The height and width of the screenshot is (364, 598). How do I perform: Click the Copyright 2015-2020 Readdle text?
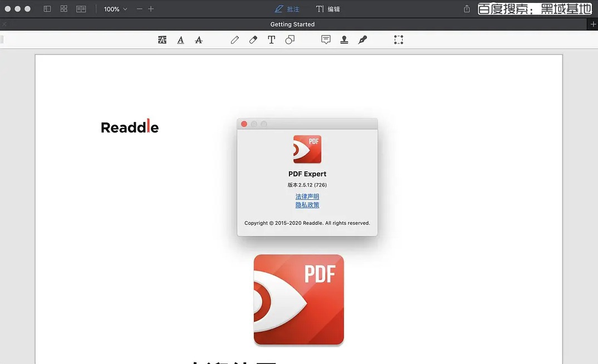click(x=307, y=223)
